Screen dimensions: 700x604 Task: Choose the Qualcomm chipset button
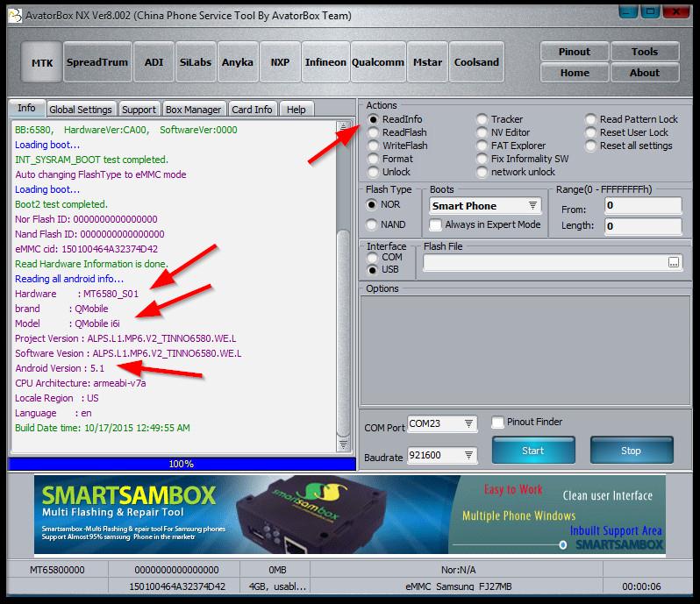tap(377, 62)
